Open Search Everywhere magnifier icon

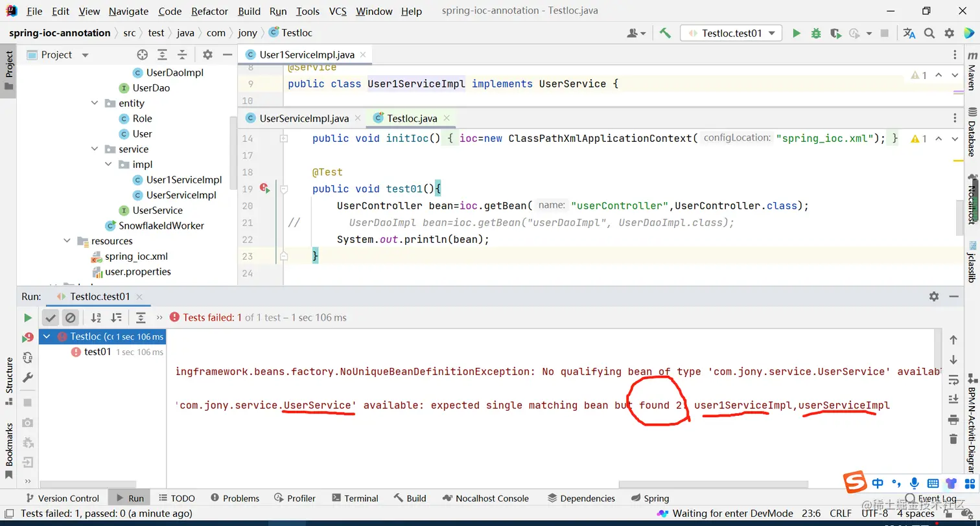[x=929, y=33]
